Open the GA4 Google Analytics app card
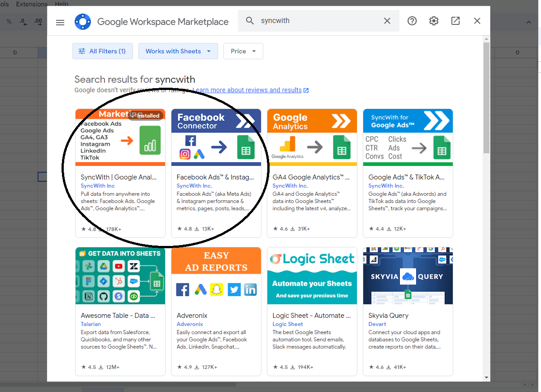The height and width of the screenshot is (392, 541). 312,177
